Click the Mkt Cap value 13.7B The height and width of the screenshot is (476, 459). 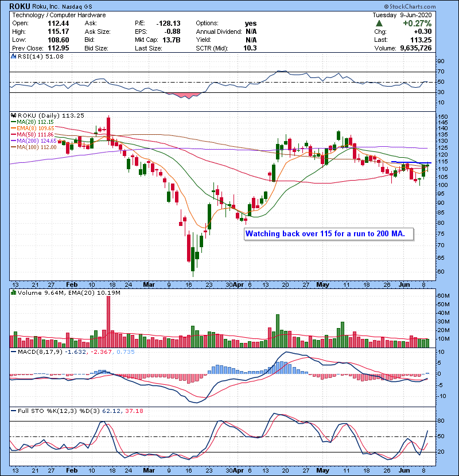pos(172,40)
